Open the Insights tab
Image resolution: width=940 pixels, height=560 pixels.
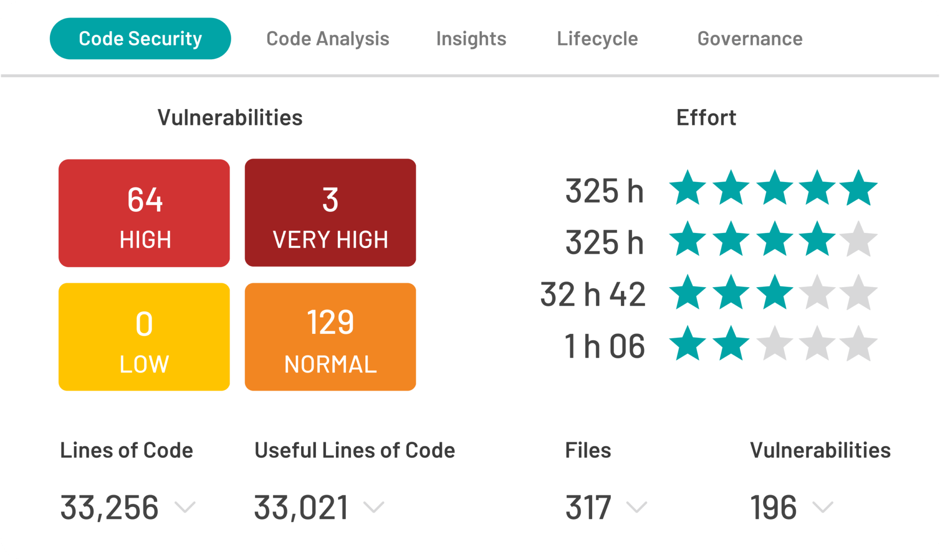pos(471,39)
